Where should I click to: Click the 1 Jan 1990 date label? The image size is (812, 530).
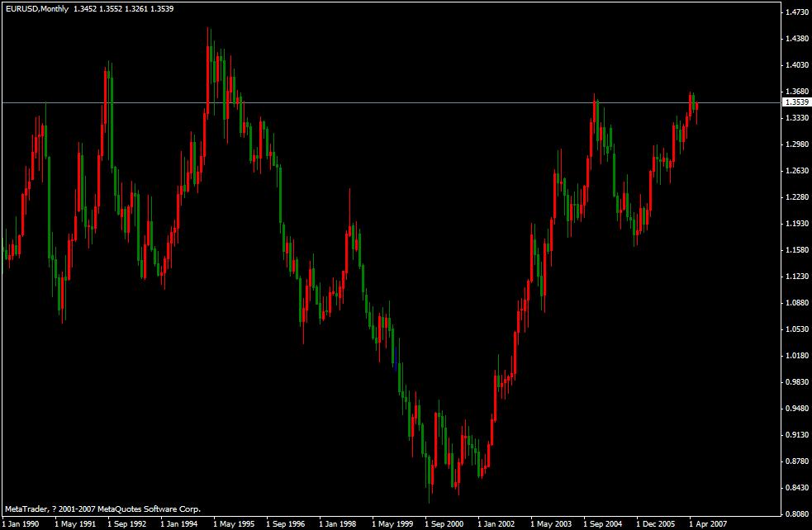coord(20,523)
